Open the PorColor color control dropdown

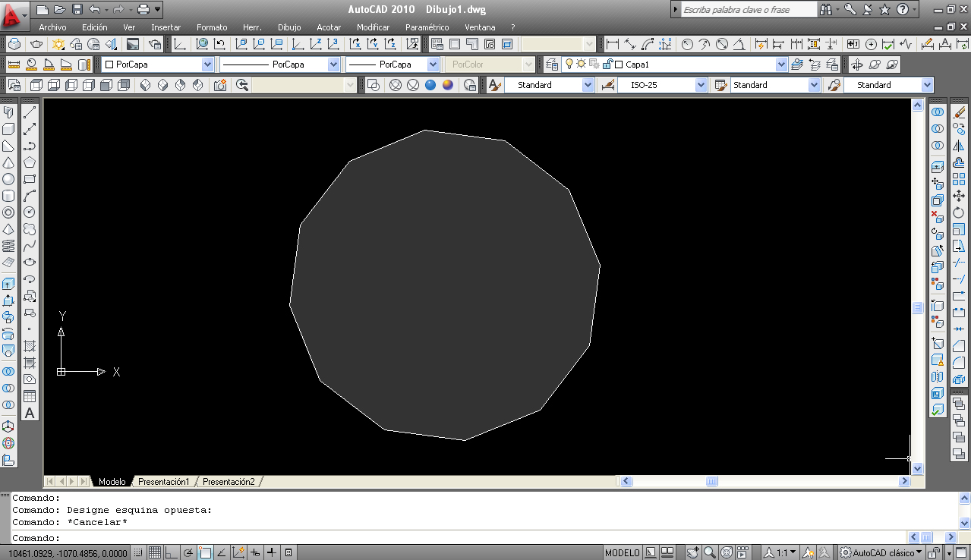[528, 64]
